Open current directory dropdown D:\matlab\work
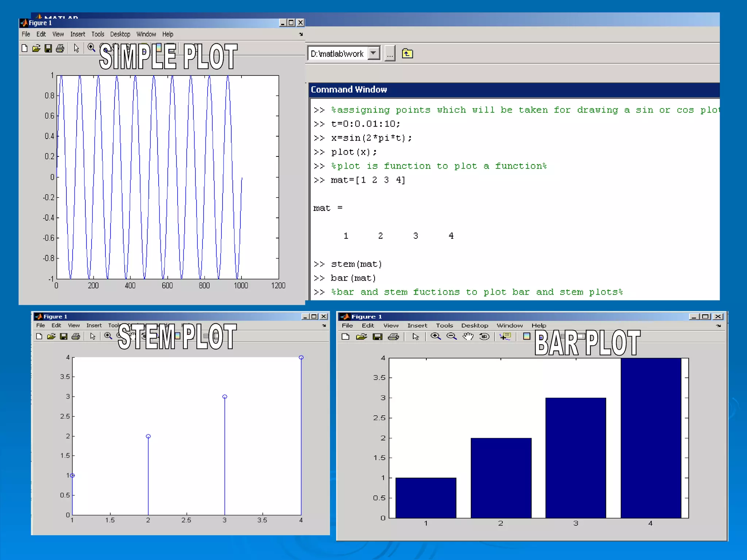Viewport: 747px width, 560px height. 373,53
